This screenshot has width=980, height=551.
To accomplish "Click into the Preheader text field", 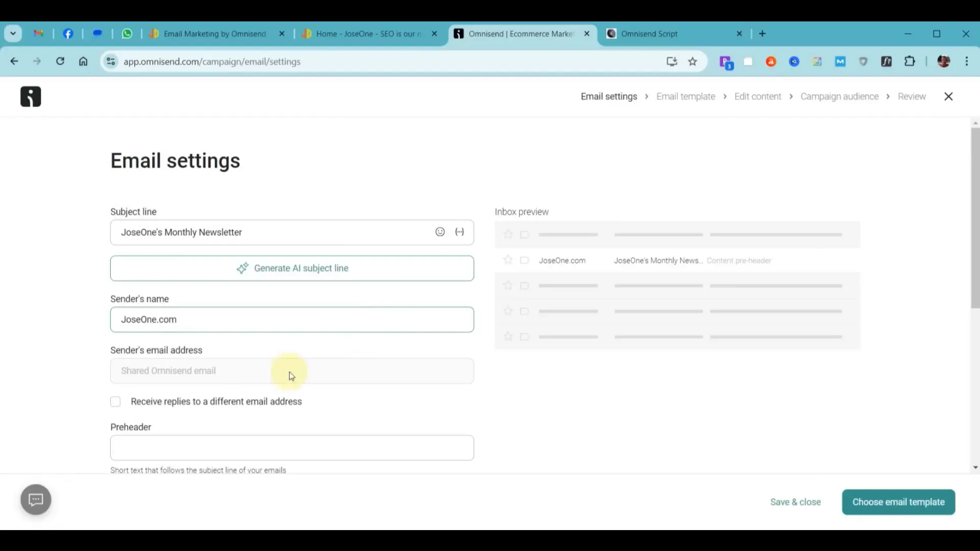I will tap(292, 448).
